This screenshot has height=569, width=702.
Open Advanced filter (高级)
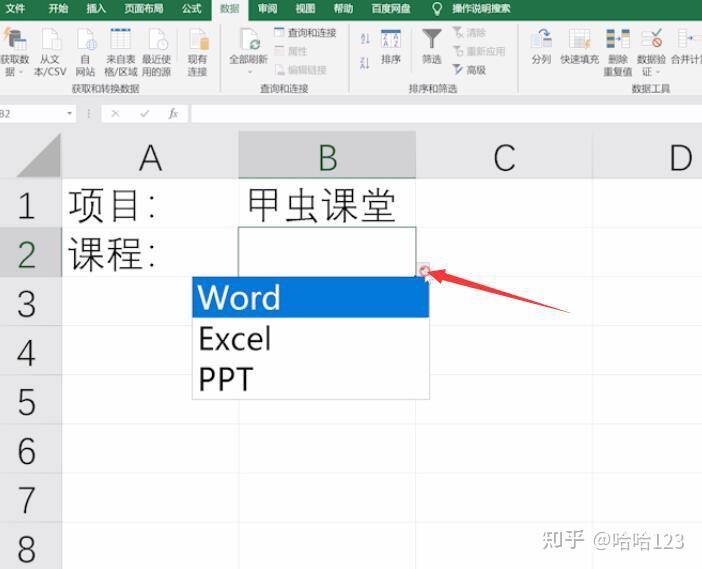point(469,70)
